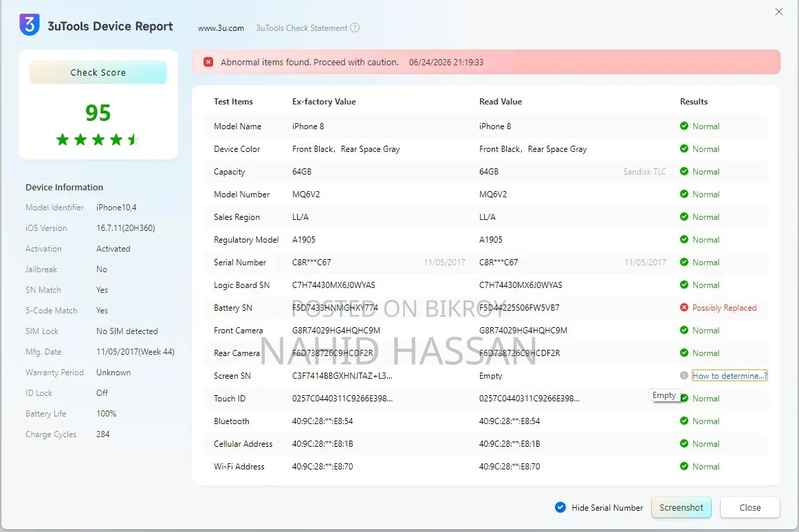
Task: Click the Rear Camera read value F6D738726C9HCDF2R
Action: [520, 353]
